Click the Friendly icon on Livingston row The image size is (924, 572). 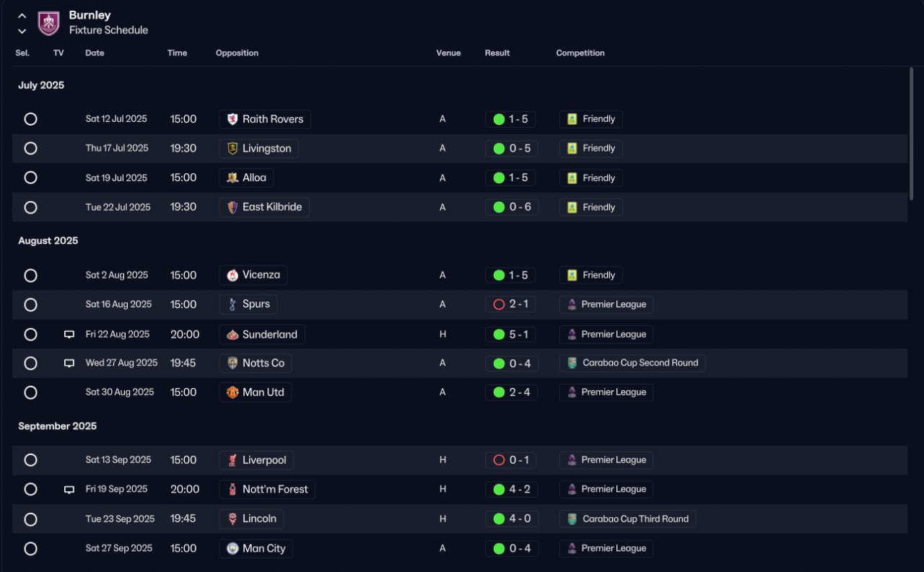point(572,149)
